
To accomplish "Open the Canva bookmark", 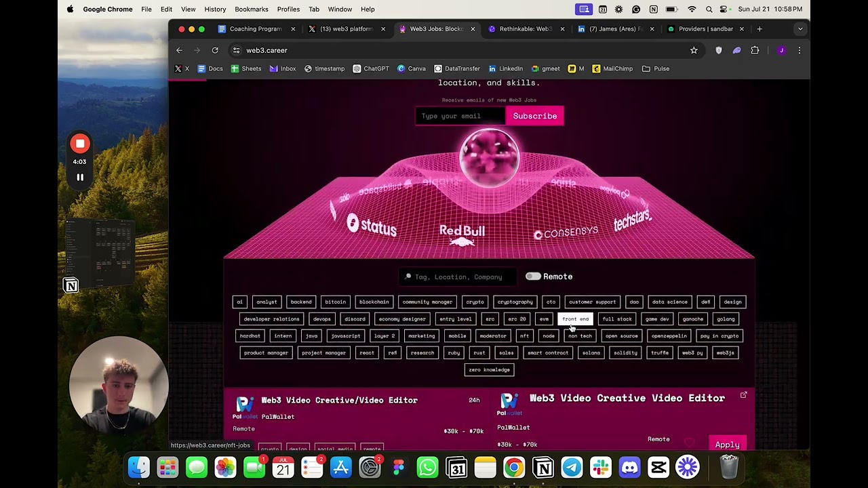I will 411,68.
